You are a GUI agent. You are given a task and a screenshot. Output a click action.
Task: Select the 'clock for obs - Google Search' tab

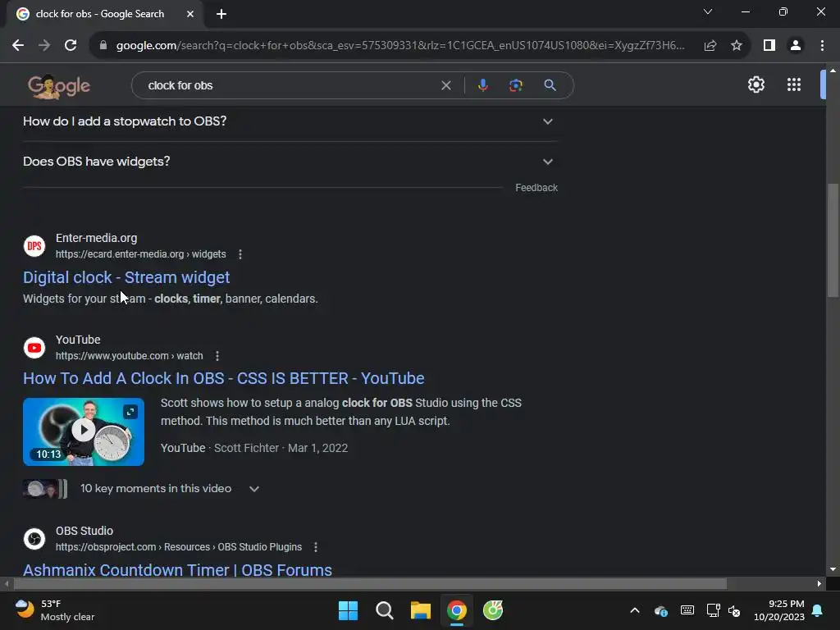104,14
